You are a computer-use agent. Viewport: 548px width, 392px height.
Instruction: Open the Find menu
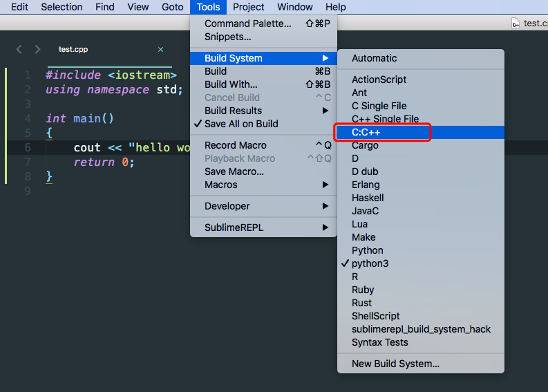(x=105, y=7)
